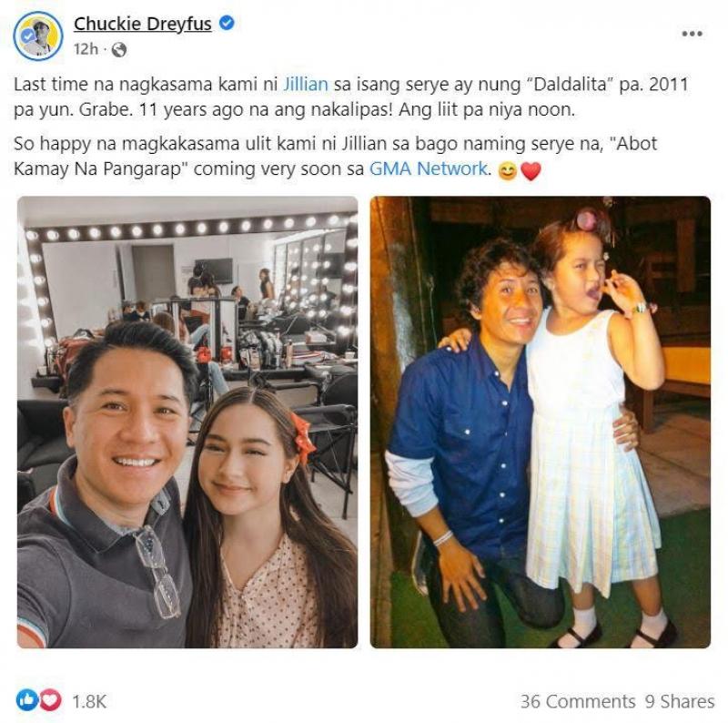The width and height of the screenshot is (728, 723).
Task: Open the three-dot post options menu
Action: tap(692, 34)
